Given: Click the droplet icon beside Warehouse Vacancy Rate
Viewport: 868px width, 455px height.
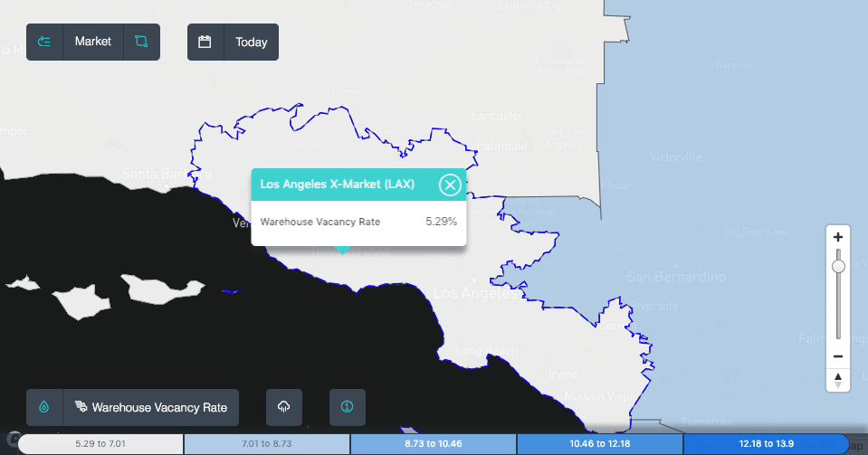Looking at the screenshot, I should tap(44, 407).
